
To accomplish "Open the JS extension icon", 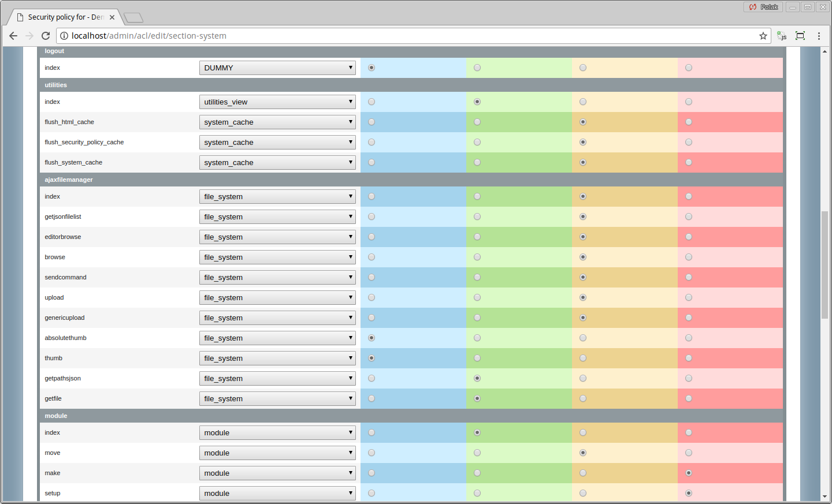I will click(x=782, y=36).
